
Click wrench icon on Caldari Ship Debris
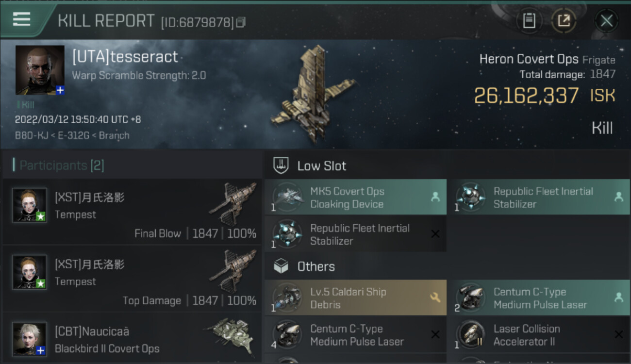(x=435, y=298)
